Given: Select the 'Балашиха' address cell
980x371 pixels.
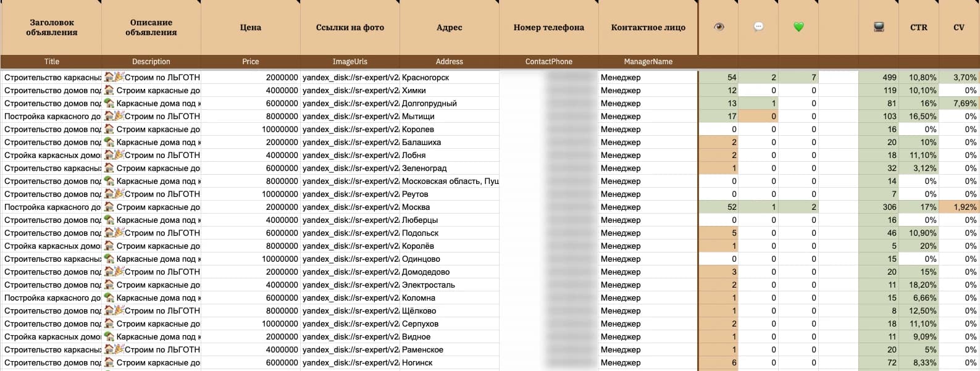Looking at the screenshot, I should [x=450, y=143].
